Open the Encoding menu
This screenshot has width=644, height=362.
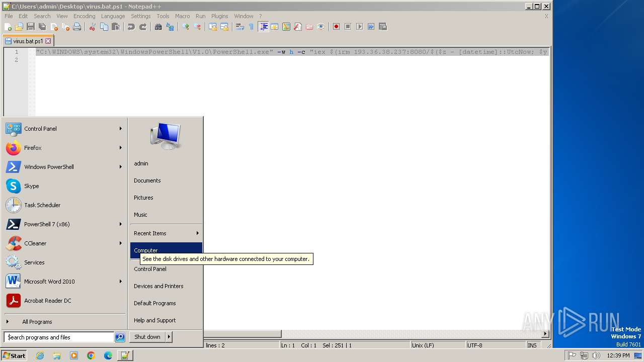point(84,16)
